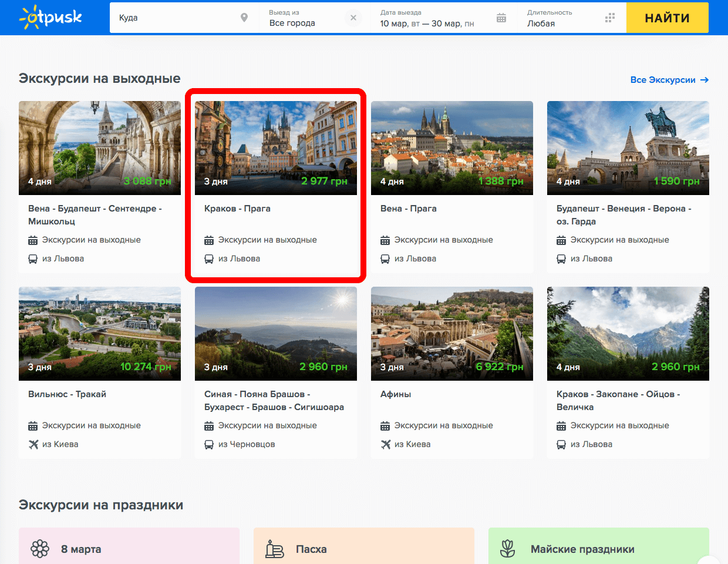Click the 6 922 грн price
Viewport: 728px width, 564px height.
500,367
